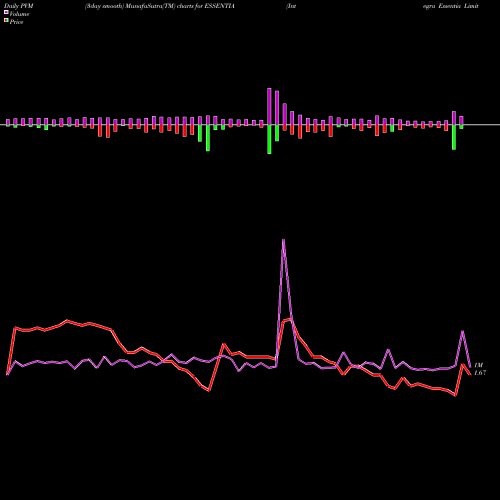This screenshot has width=500, height=500.
Task: Click the Volume legend color swatch
Action: (x=6, y=13)
